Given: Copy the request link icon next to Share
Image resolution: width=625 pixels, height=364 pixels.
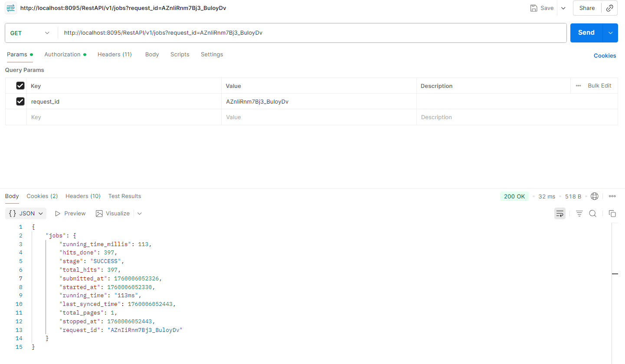Looking at the screenshot, I should click(610, 8).
